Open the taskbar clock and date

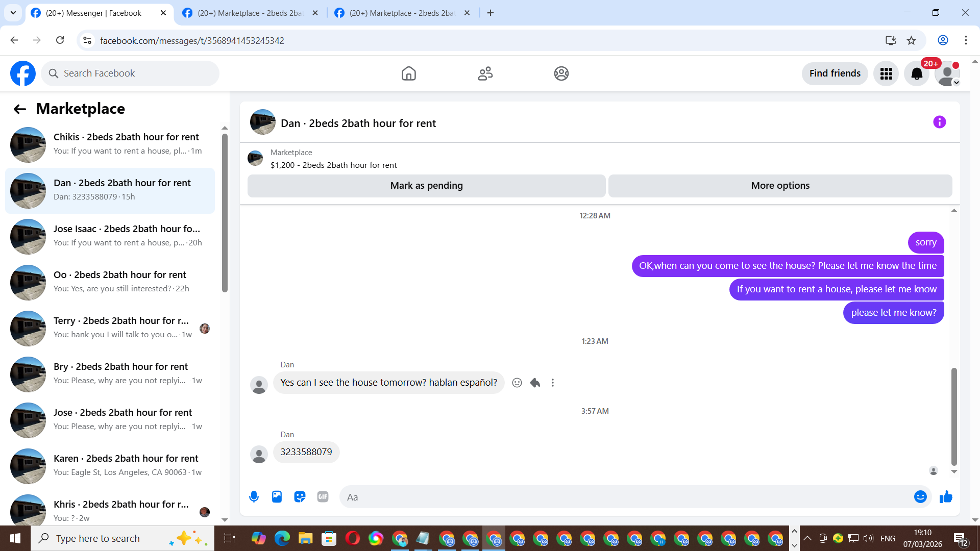coord(923,538)
